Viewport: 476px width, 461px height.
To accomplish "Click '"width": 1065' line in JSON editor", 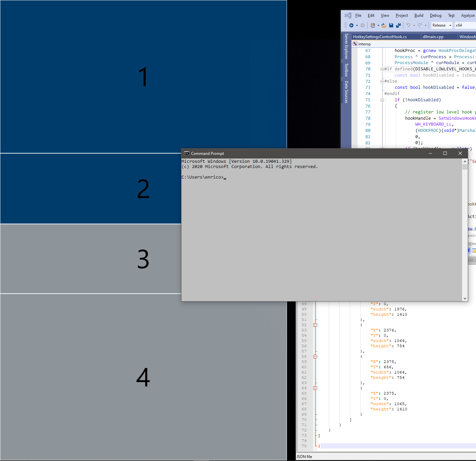I will click(389, 404).
